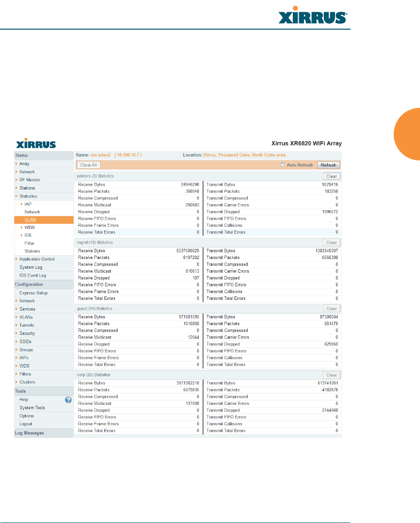Click the Tools section header
The image size is (420, 523).
[44, 391]
